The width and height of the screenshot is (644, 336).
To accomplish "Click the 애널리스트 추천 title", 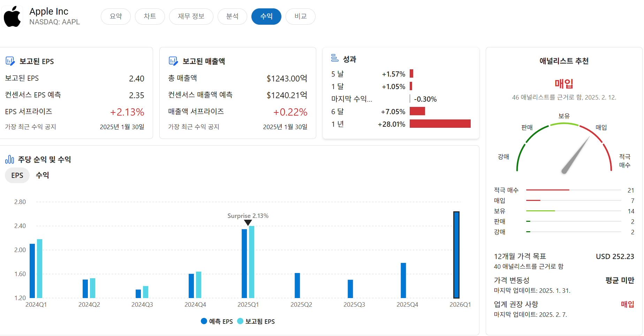I will [x=564, y=61].
